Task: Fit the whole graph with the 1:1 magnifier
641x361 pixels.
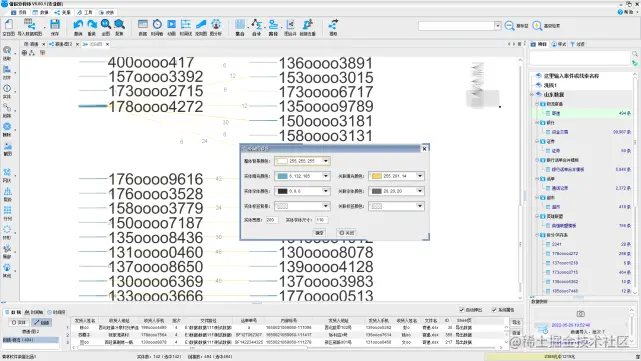Action: pos(106,25)
